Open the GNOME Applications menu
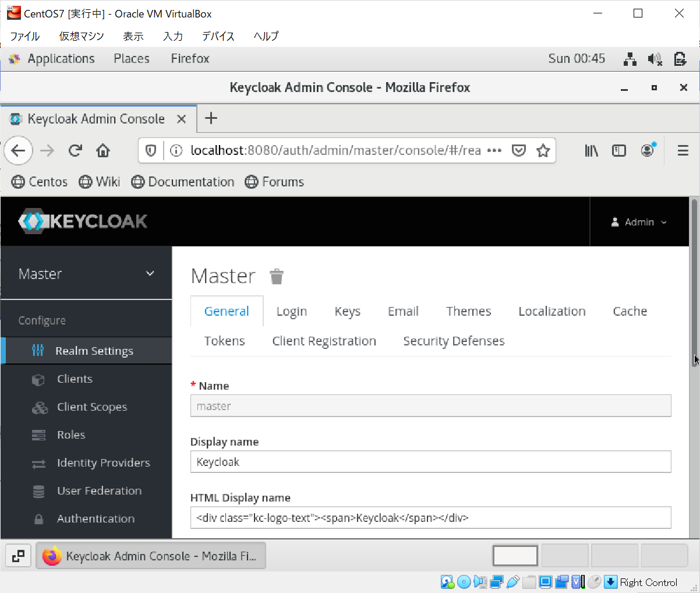The width and height of the screenshot is (700, 593). 61,59
